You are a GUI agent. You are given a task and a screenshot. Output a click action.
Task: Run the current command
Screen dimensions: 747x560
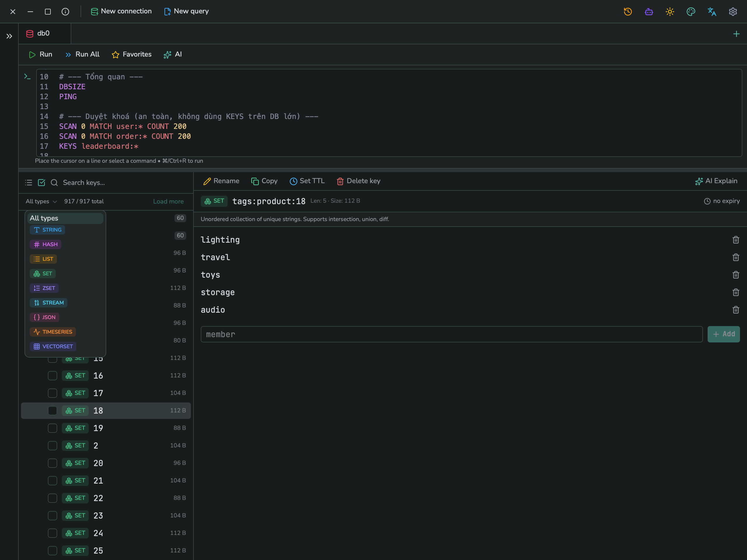[41, 54]
